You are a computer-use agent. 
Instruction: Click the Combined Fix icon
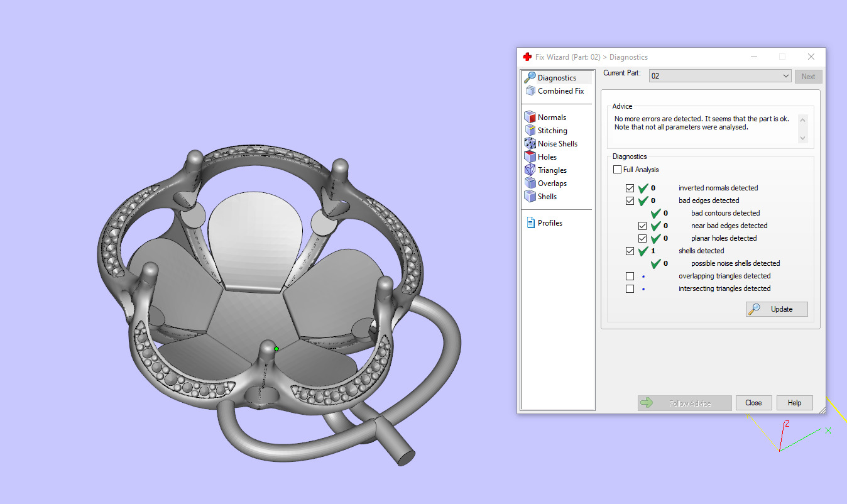[530, 90]
